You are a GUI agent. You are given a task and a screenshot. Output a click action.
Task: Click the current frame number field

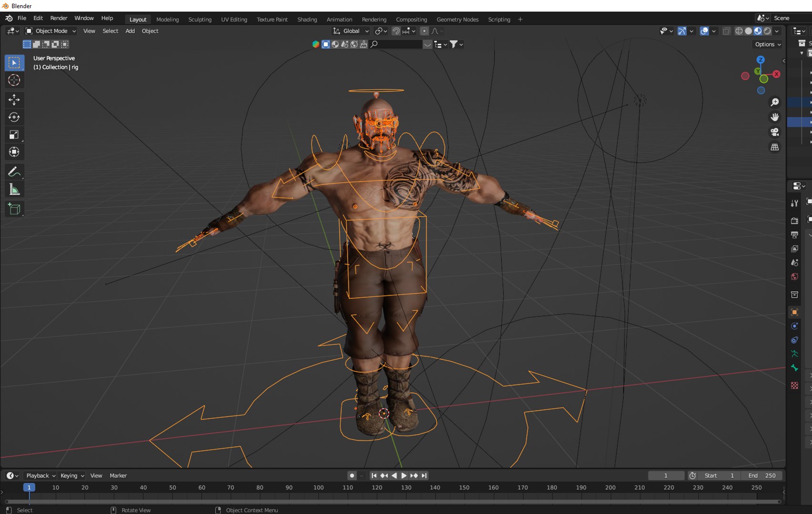(x=666, y=475)
